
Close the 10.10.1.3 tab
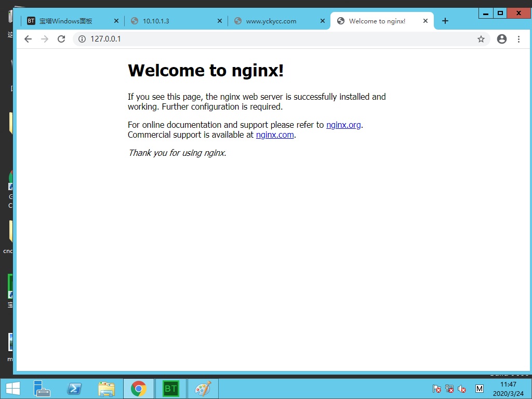220,21
